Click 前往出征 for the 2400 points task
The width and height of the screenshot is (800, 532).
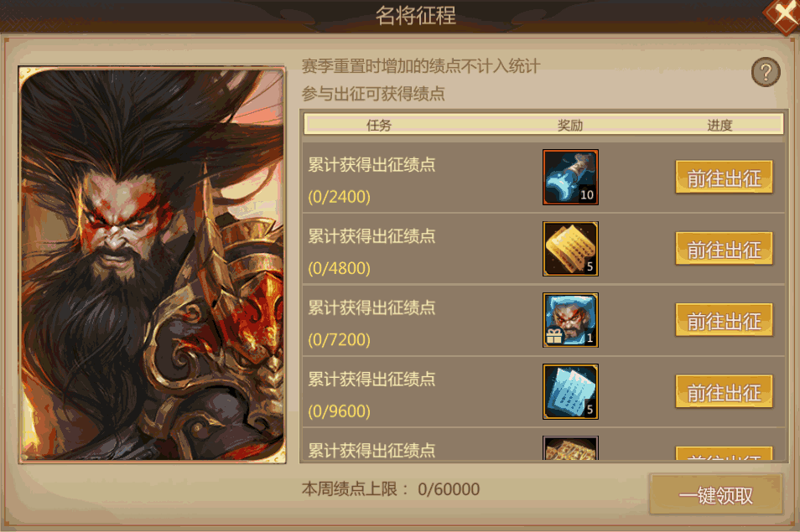pos(724,178)
